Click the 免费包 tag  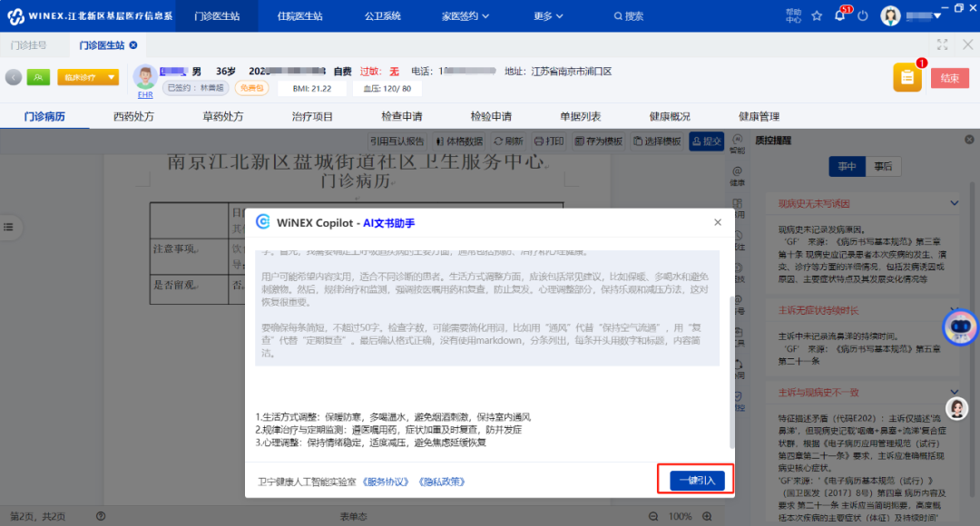(252, 88)
